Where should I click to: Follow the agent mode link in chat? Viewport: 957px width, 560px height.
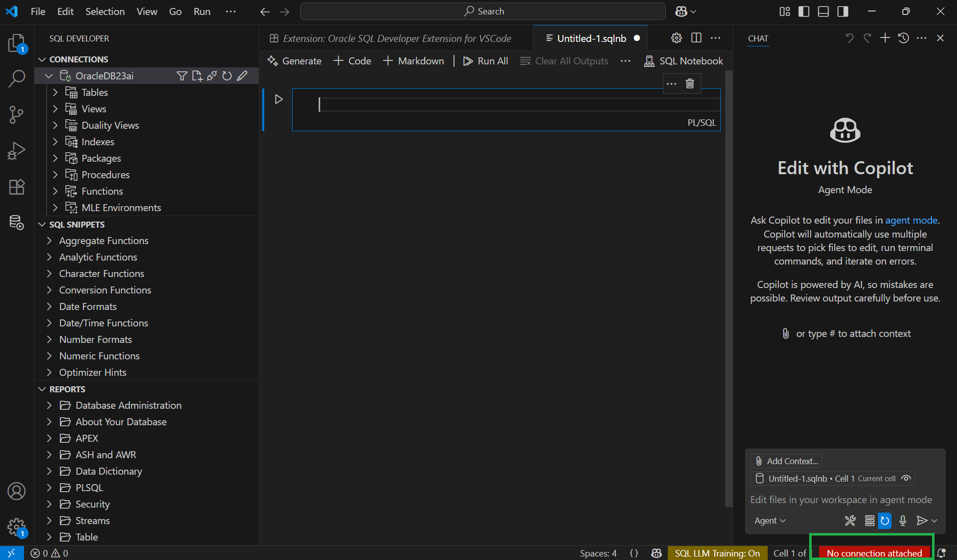coord(911,220)
